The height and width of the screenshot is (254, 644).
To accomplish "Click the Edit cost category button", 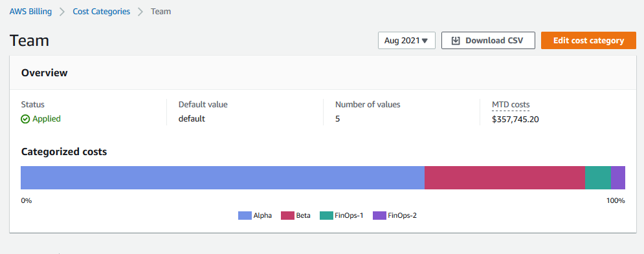I will 588,41.
